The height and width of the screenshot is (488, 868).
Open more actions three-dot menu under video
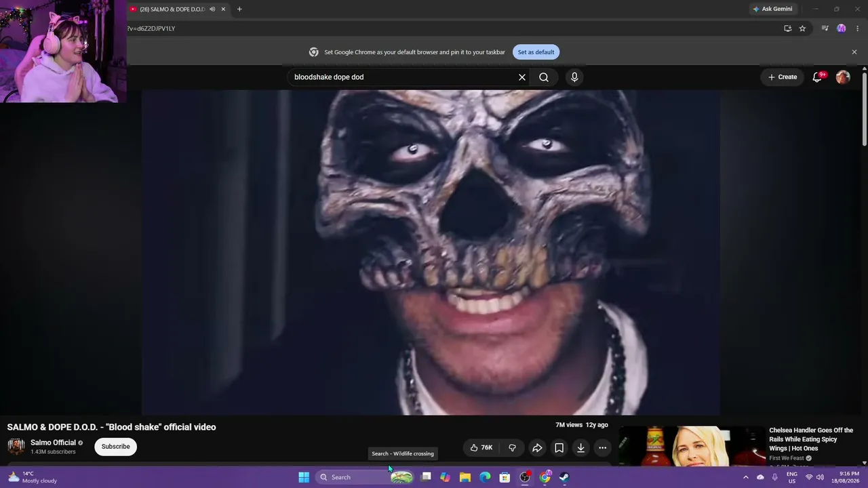coord(602,447)
